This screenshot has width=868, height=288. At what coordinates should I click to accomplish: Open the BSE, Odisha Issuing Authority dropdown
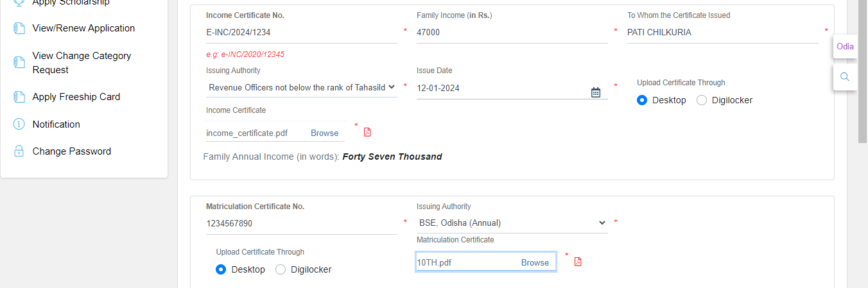point(512,223)
